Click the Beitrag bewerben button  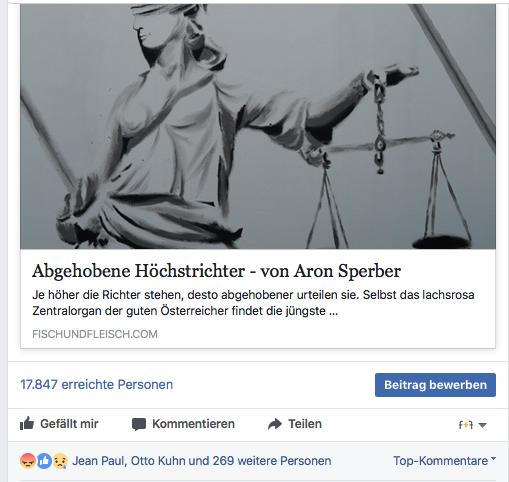[435, 385]
